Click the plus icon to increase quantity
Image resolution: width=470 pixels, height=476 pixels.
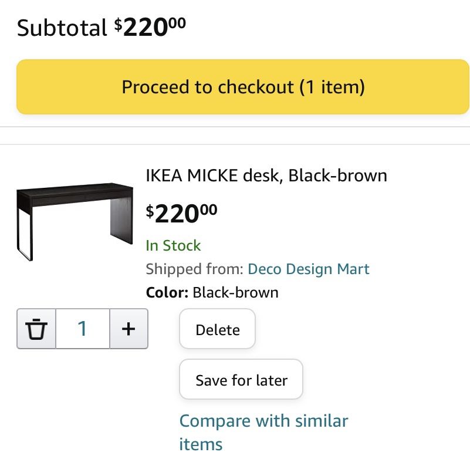point(129,329)
